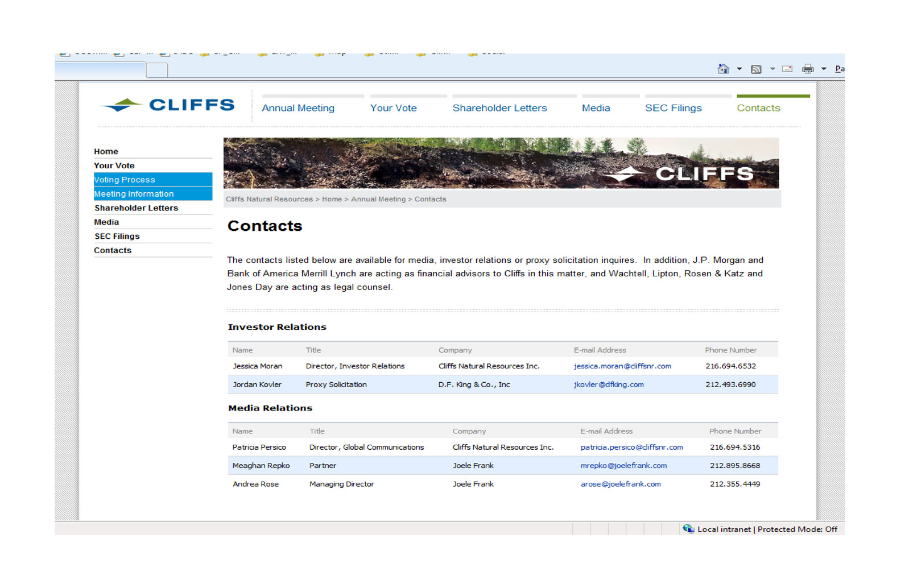Select Voting Process in the sidebar
Screen dimensions: 909x588
pyautogui.click(x=153, y=180)
